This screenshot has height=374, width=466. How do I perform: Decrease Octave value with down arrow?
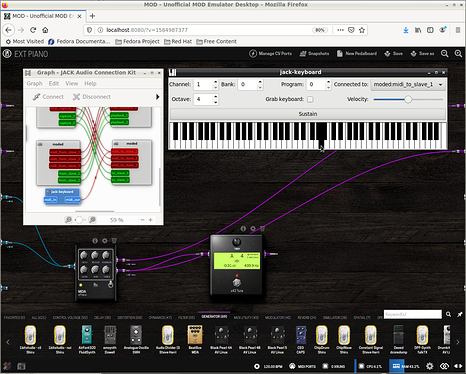[215, 102]
